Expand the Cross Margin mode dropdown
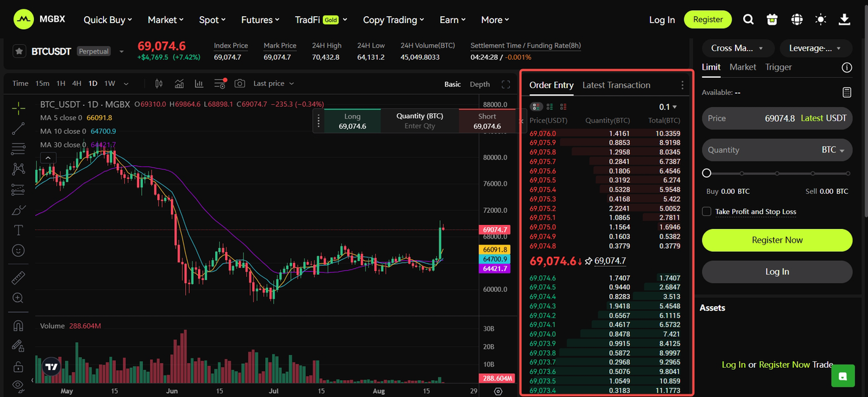868x397 pixels. tap(737, 48)
